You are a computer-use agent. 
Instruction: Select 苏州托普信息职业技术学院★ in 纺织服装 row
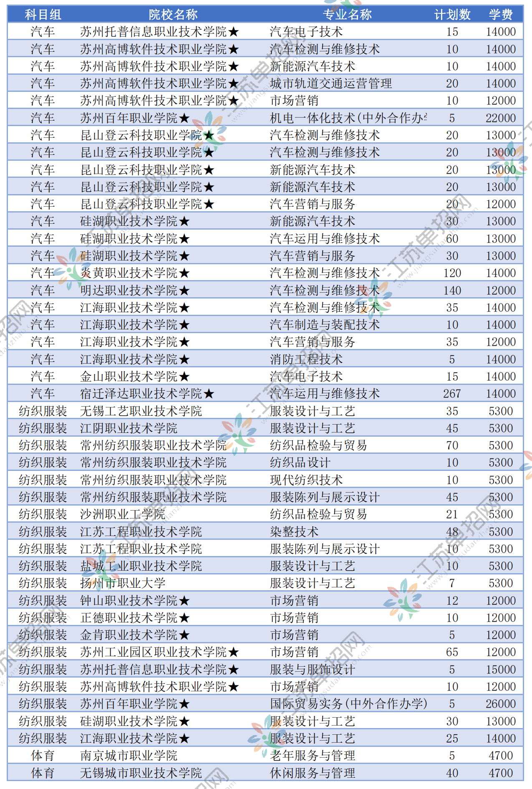tap(159, 670)
